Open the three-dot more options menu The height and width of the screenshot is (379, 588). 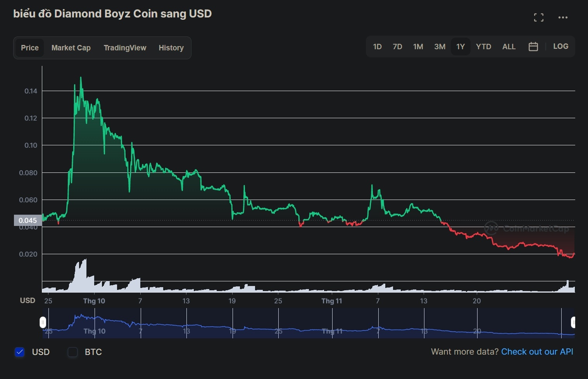[x=563, y=17]
